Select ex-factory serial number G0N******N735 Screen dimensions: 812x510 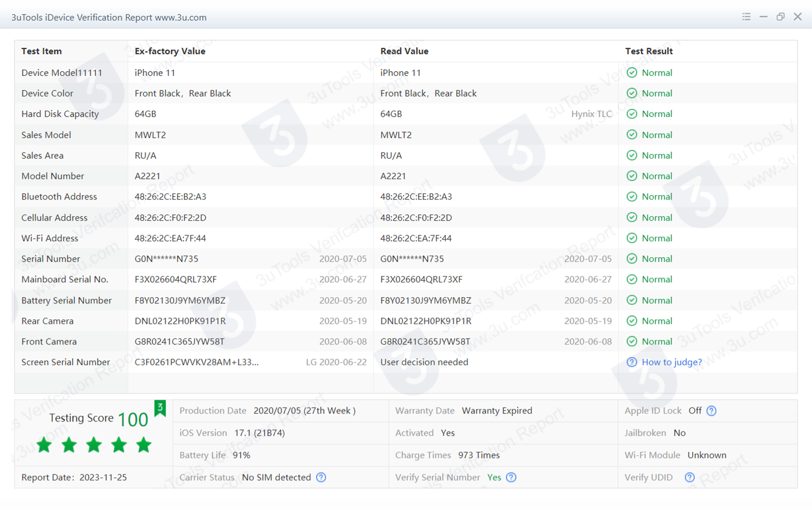pyautogui.click(x=166, y=259)
